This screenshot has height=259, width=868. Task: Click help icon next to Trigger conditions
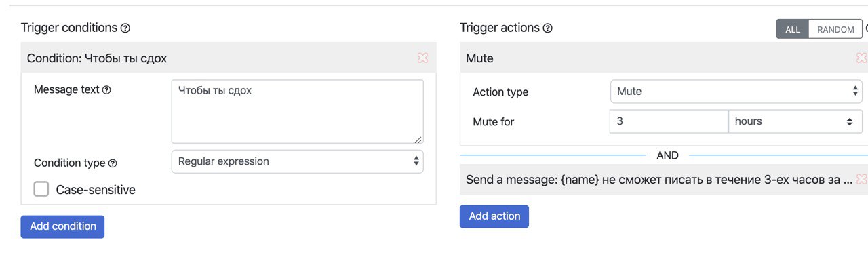125,28
